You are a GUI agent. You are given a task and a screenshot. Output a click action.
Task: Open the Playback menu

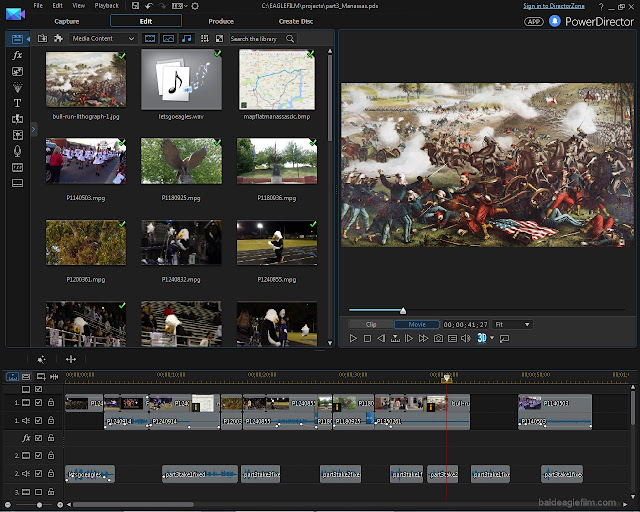coord(105,6)
